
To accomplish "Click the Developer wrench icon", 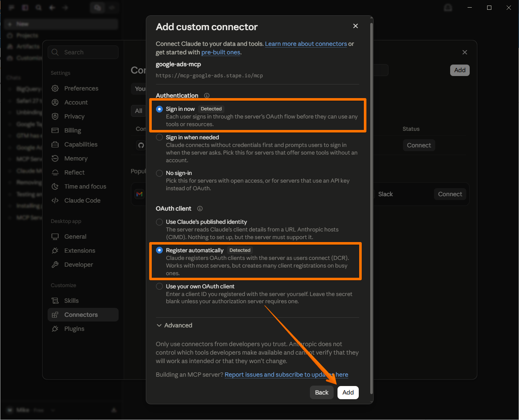I will pyautogui.click(x=55, y=265).
